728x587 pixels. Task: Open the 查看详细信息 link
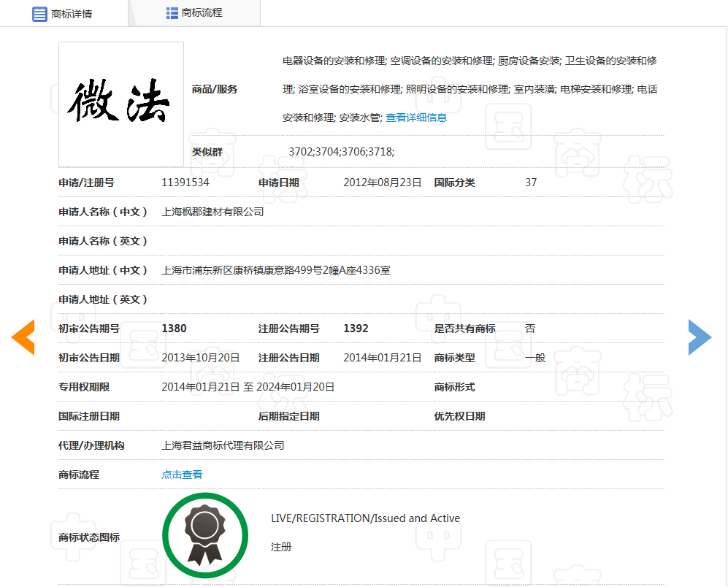(416, 118)
